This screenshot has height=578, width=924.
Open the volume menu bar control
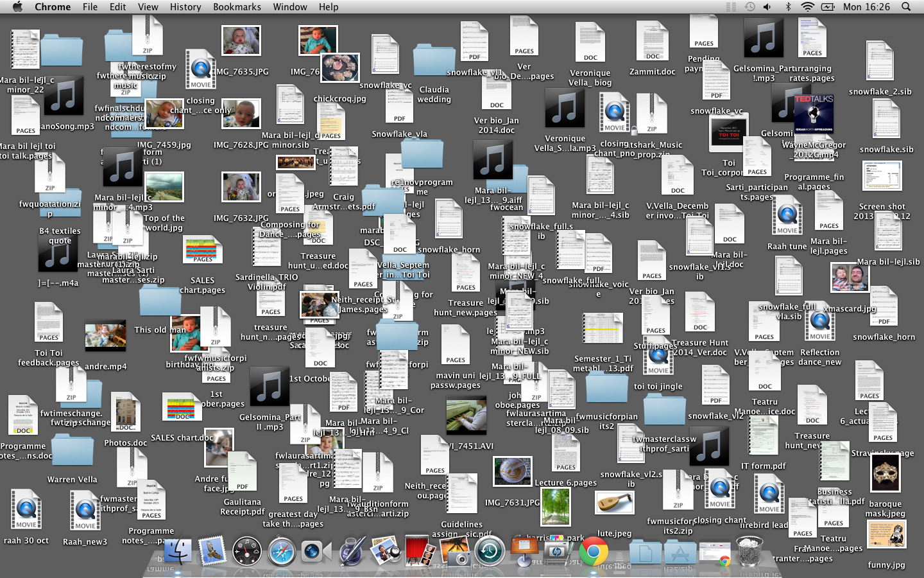pyautogui.click(x=767, y=7)
